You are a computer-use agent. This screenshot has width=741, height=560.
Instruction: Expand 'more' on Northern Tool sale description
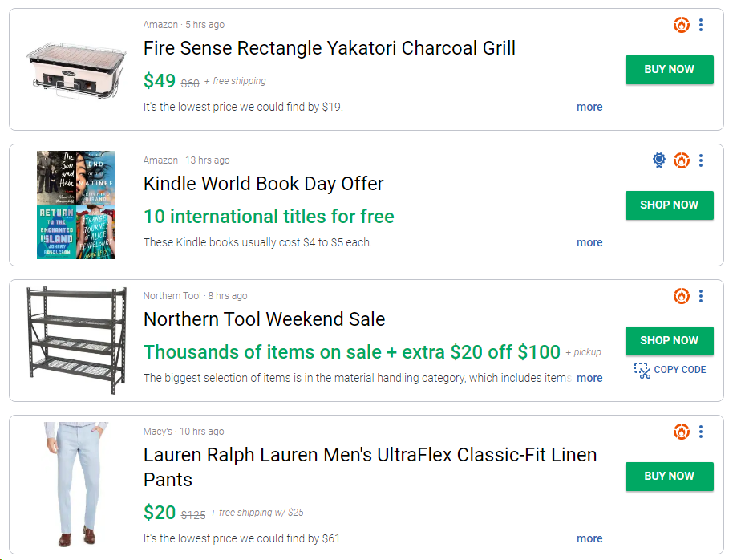pos(589,378)
